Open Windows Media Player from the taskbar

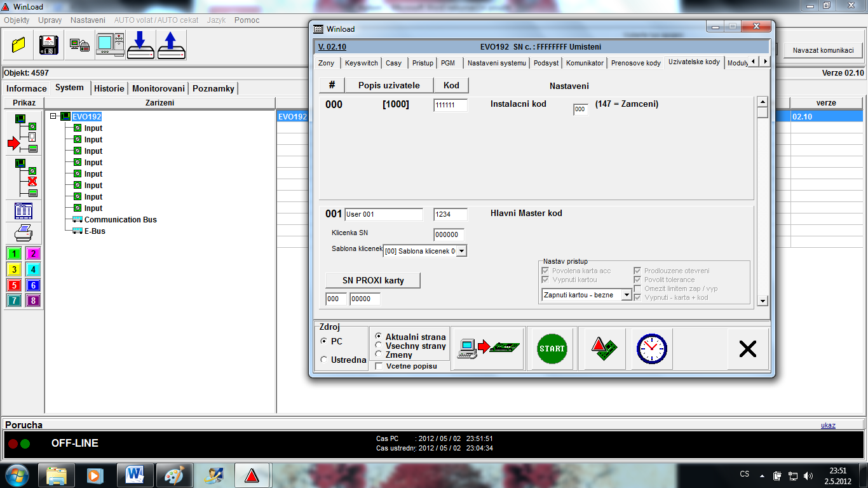pyautogui.click(x=95, y=475)
